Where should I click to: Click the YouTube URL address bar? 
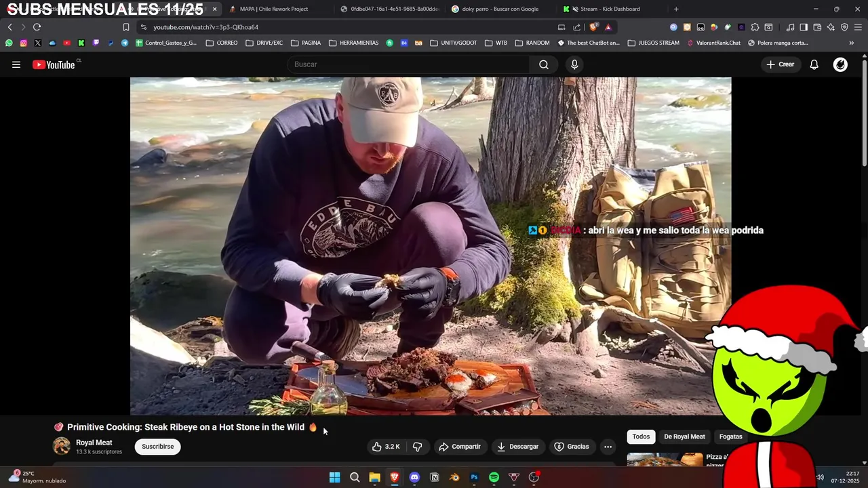coord(346,27)
